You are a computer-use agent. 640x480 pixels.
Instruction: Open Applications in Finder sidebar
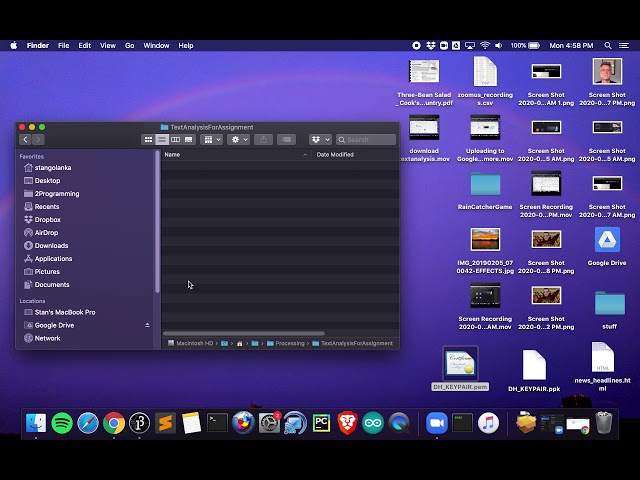pos(48,259)
